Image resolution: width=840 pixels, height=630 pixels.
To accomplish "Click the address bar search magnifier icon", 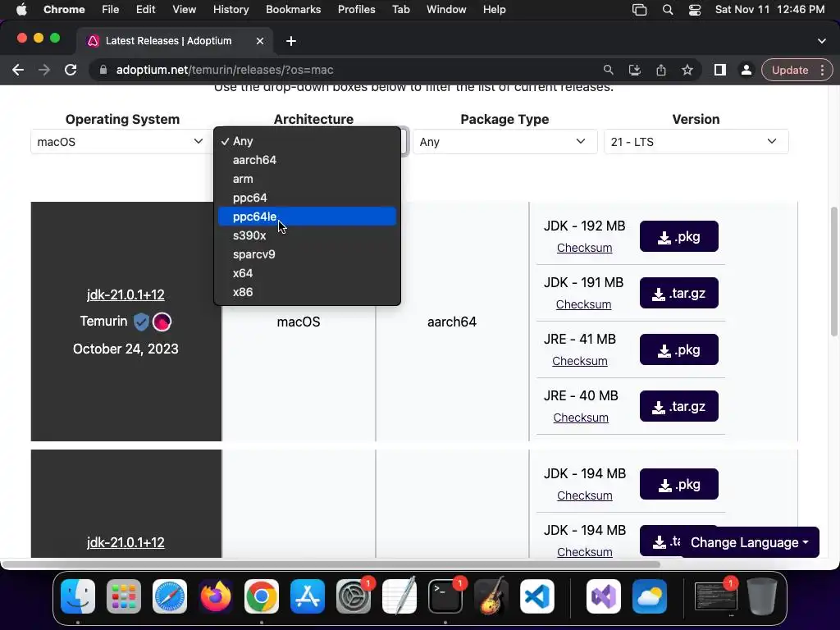I will [x=608, y=71].
